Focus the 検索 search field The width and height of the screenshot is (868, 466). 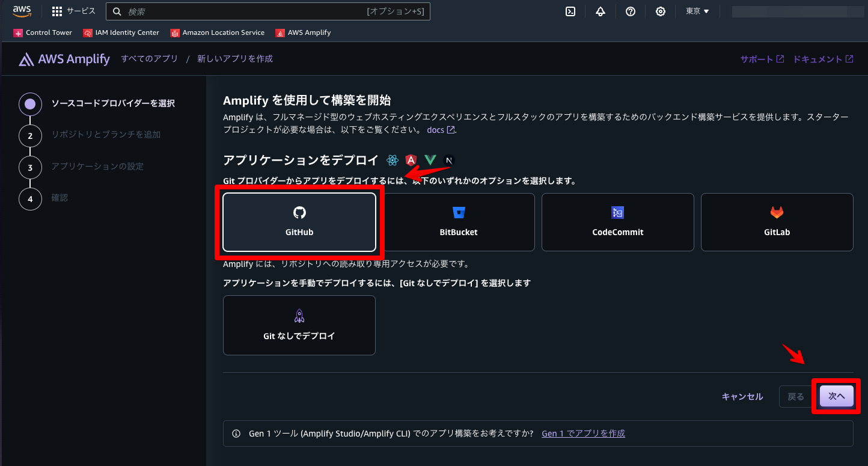[x=268, y=11]
